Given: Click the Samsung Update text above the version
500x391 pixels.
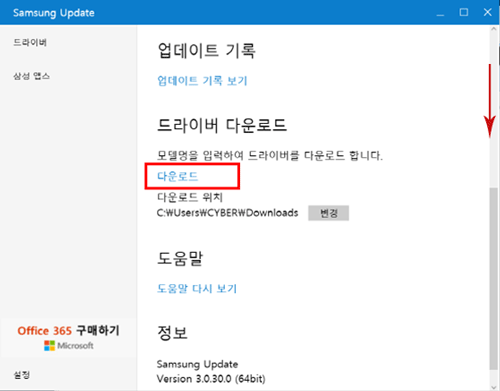Looking at the screenshot, I should click(x=197, y=364).
